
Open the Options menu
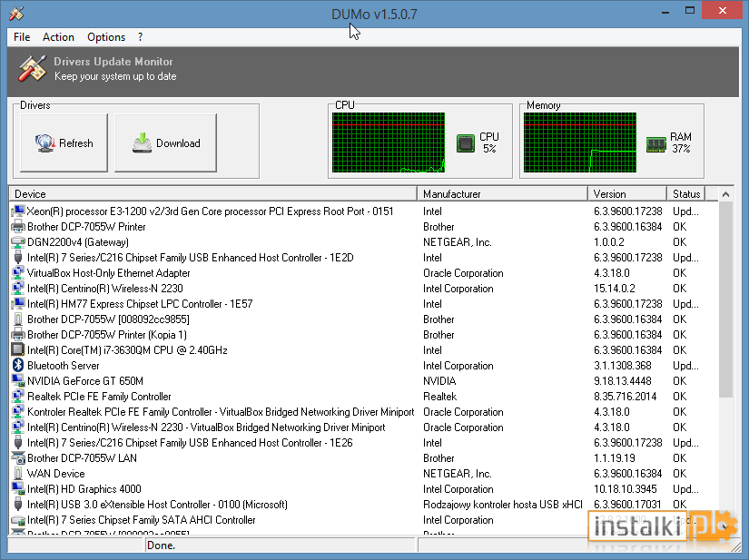click(106, 37)
